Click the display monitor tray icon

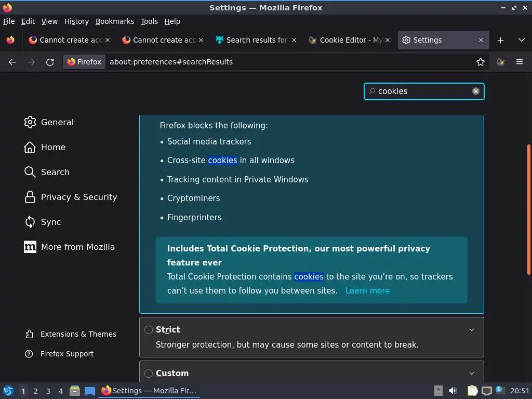pos(486,391)
